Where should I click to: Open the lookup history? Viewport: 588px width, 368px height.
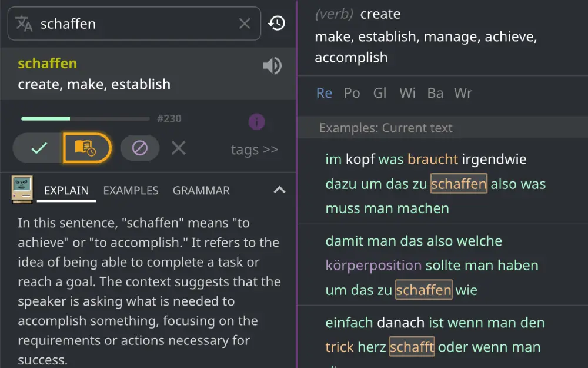pos(277,24)
